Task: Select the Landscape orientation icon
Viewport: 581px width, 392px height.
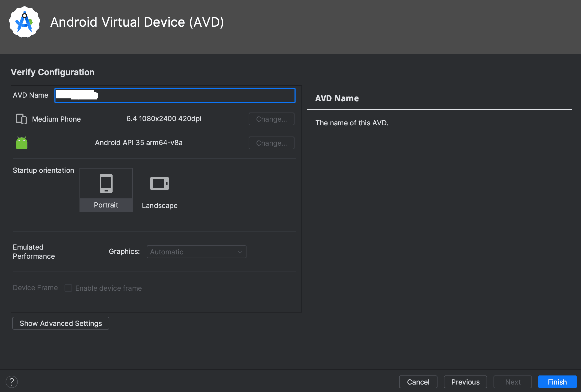Action: [x=160, y=183]
